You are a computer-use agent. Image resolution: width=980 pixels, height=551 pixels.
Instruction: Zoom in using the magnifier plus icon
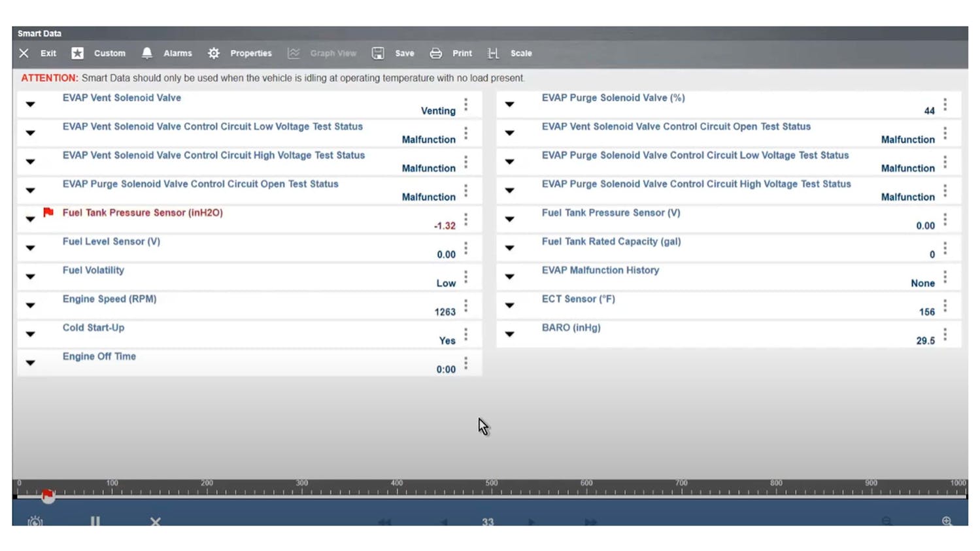coord(945,521)
